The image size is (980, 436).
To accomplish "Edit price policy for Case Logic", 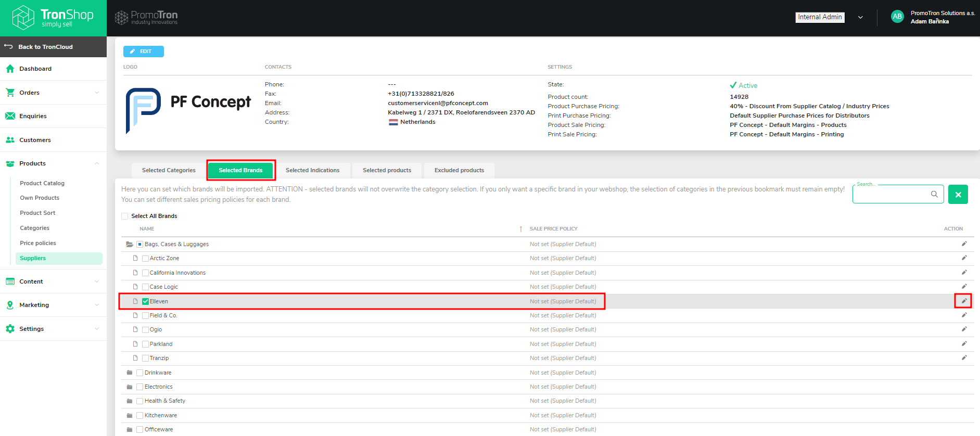I will pyautogui.click(x=964, y=287).
